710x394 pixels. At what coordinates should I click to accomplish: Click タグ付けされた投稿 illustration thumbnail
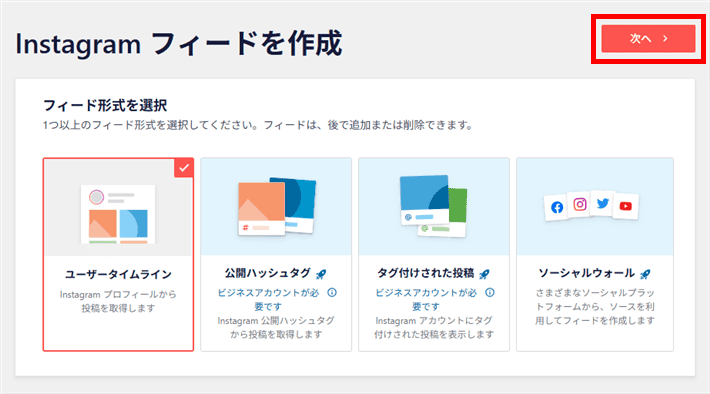(x=433, y=206)
